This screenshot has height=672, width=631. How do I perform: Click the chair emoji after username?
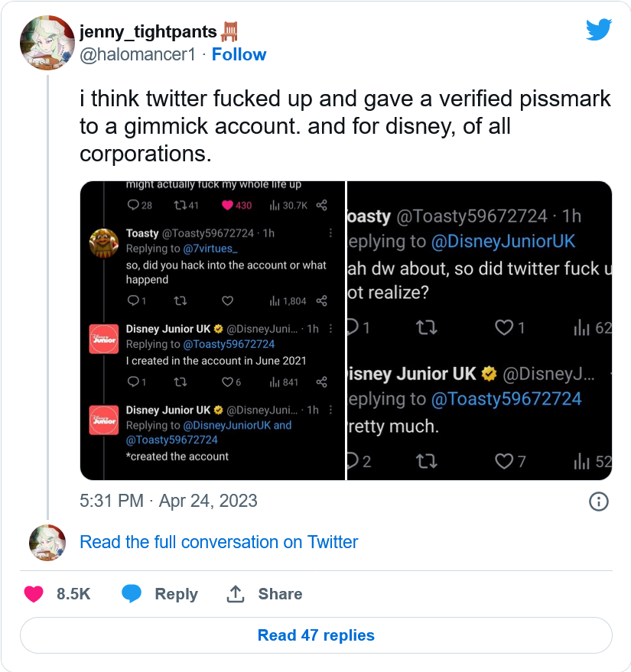pos(229,31)
